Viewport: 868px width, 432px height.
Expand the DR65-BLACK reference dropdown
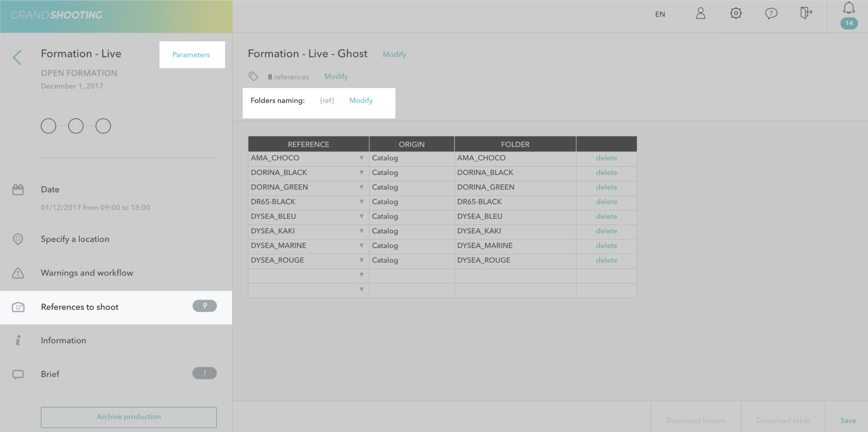[x=361, y=202]
